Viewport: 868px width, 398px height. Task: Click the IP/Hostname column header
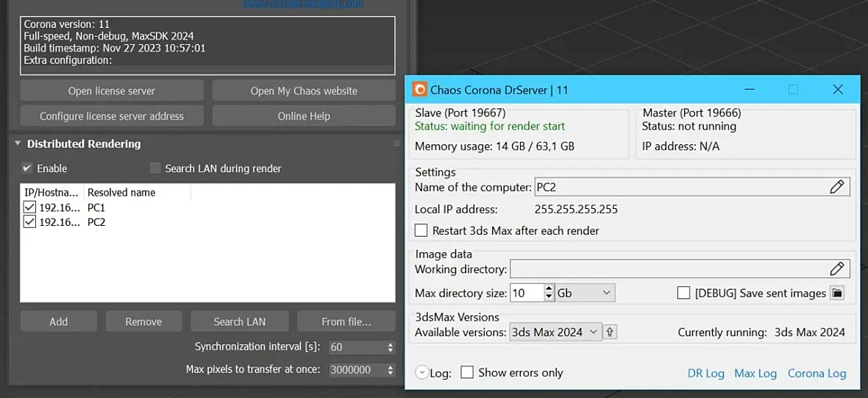tap(51, 193)
